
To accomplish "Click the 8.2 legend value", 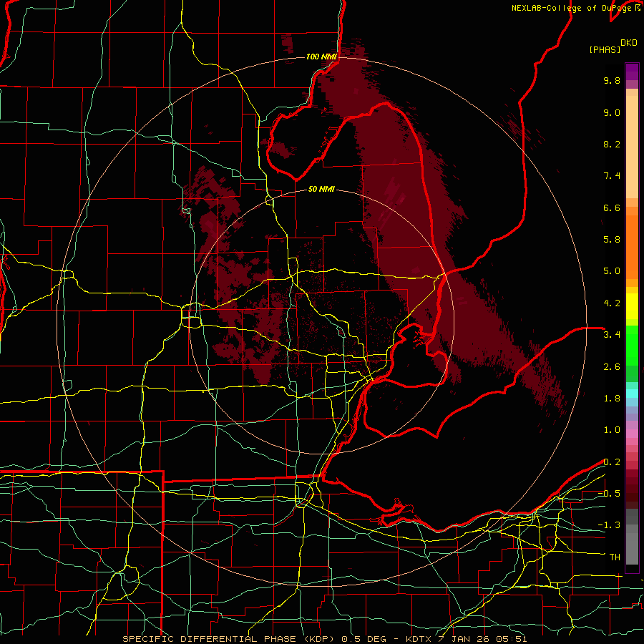I will click(612, 144).
